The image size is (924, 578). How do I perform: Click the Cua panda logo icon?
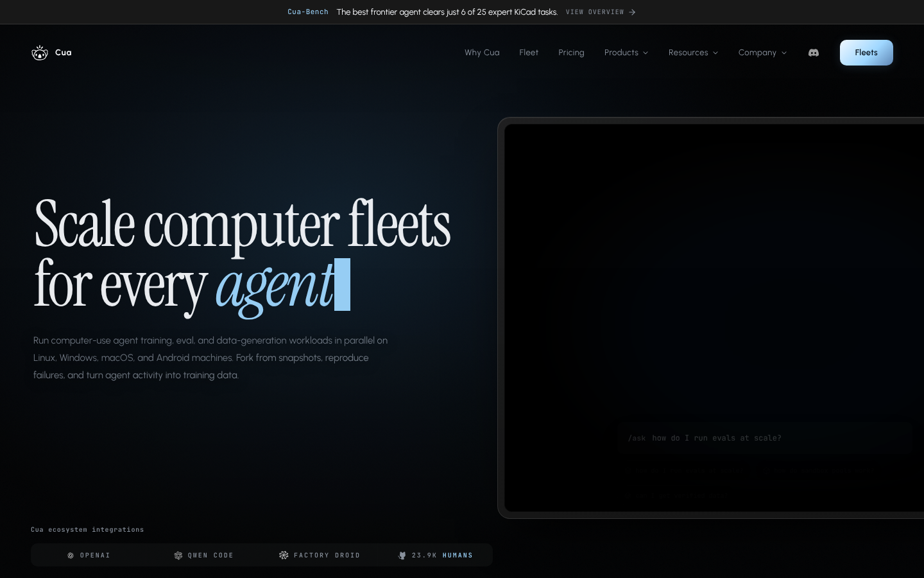[x=40, y=53]
